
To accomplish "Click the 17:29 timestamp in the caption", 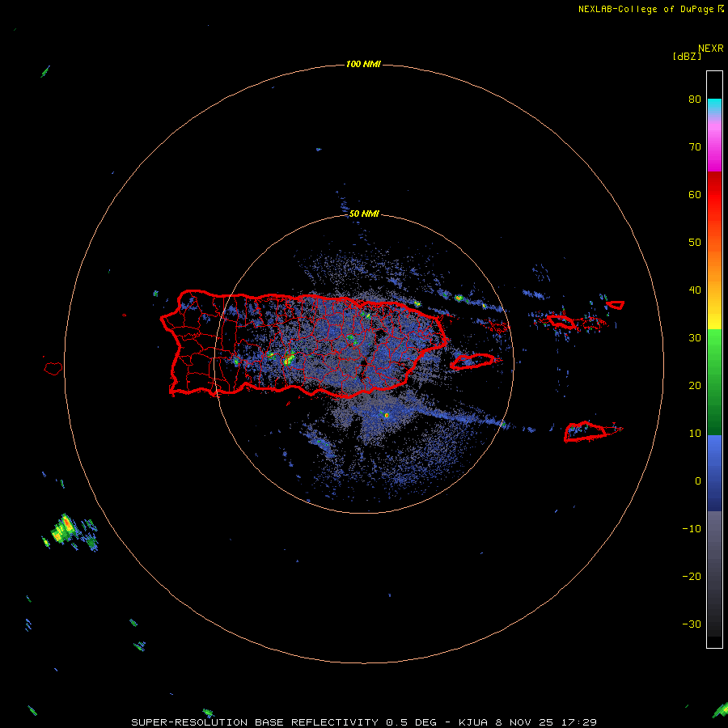I will tap(578, 722).
